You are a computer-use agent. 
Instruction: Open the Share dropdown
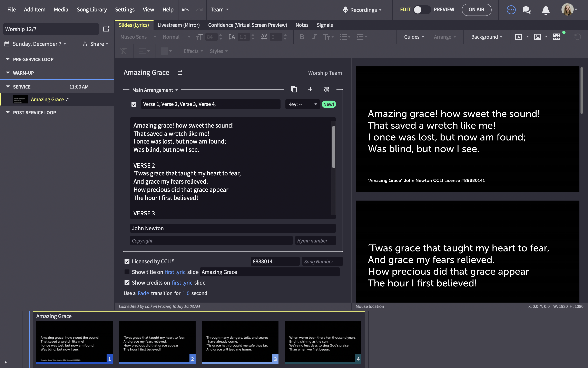96,44
